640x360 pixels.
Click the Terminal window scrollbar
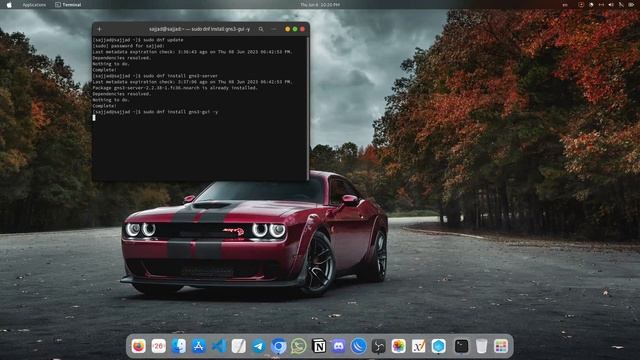click(308, 108)
